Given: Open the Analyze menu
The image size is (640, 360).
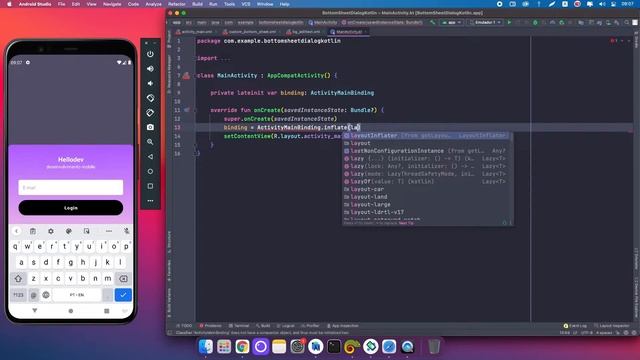Looking at the screenshot, I should point(153,4).
